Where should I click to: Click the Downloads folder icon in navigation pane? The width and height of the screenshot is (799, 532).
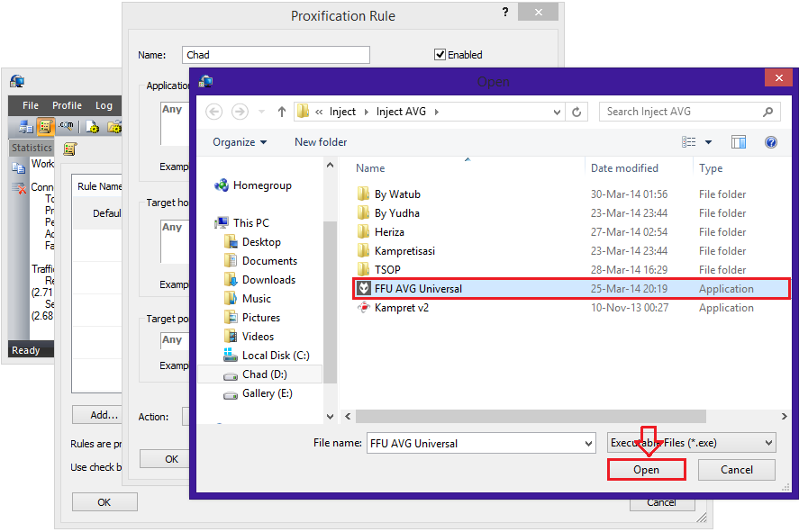pos(231,279)
